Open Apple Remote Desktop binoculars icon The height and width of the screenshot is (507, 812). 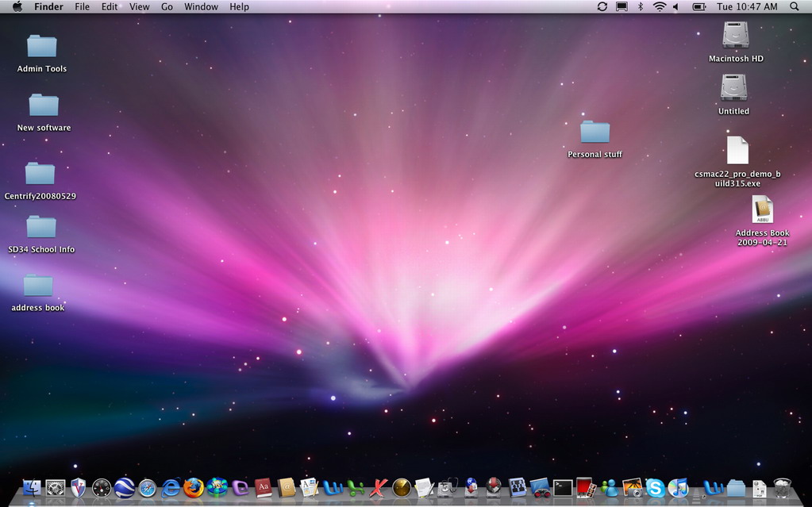click(540, 488)
